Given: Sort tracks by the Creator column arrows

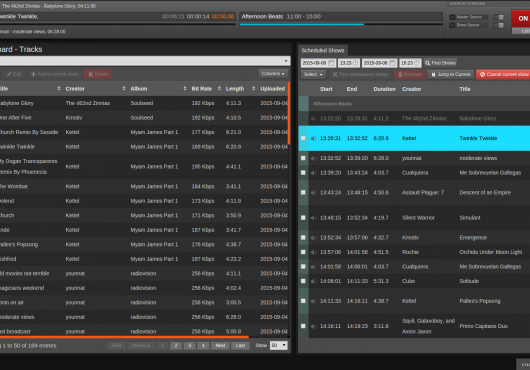Looking at the screenshot, I should [123, 89].
